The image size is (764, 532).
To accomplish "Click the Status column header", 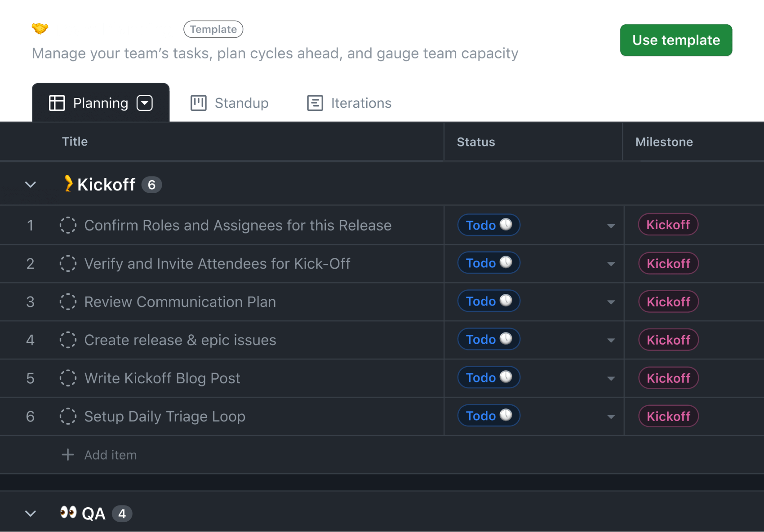I will pyautogui.click(x=475, y=142).
